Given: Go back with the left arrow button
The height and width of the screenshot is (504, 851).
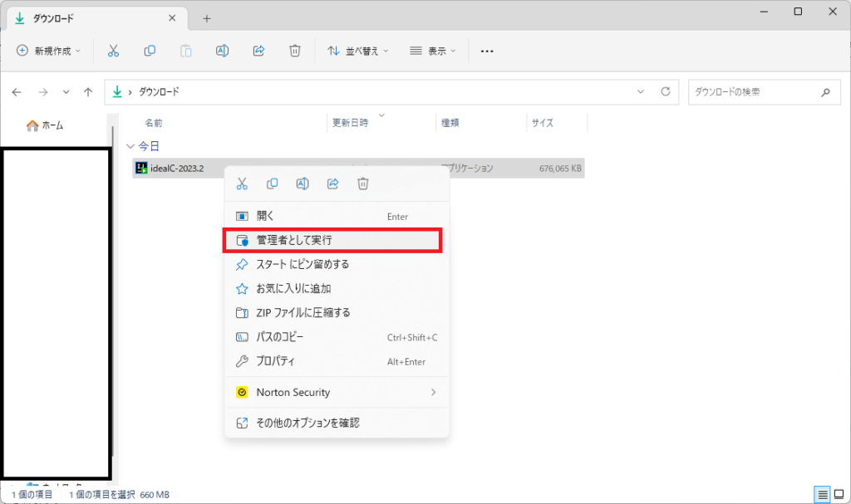Looking at the screenshot, I should [17, 92].
